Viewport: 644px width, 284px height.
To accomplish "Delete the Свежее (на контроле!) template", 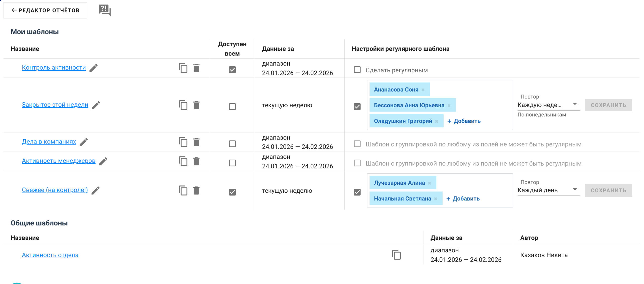I will point(196,191).
